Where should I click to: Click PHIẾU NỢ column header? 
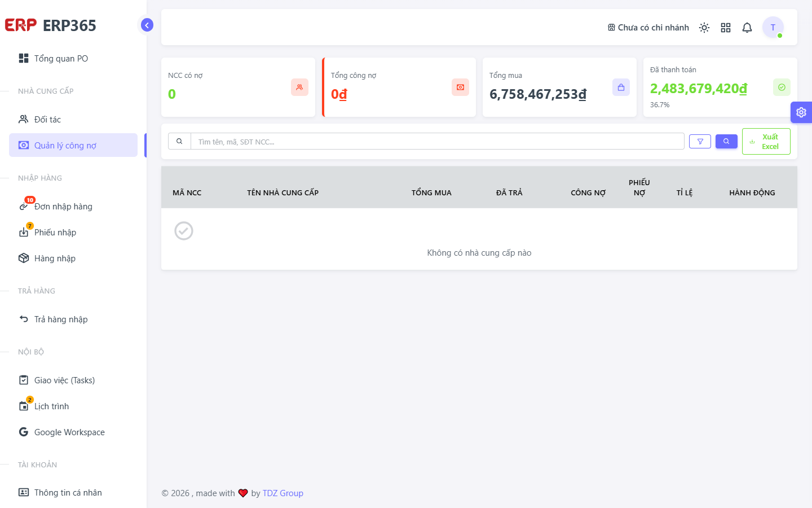639,187
